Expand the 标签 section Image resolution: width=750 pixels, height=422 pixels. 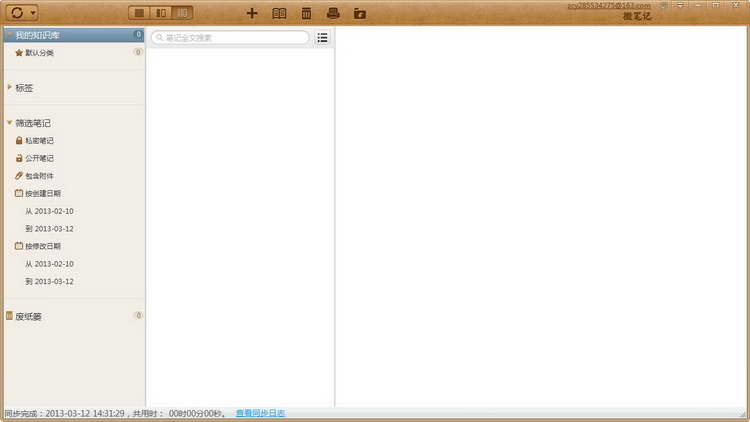(9, 87)
